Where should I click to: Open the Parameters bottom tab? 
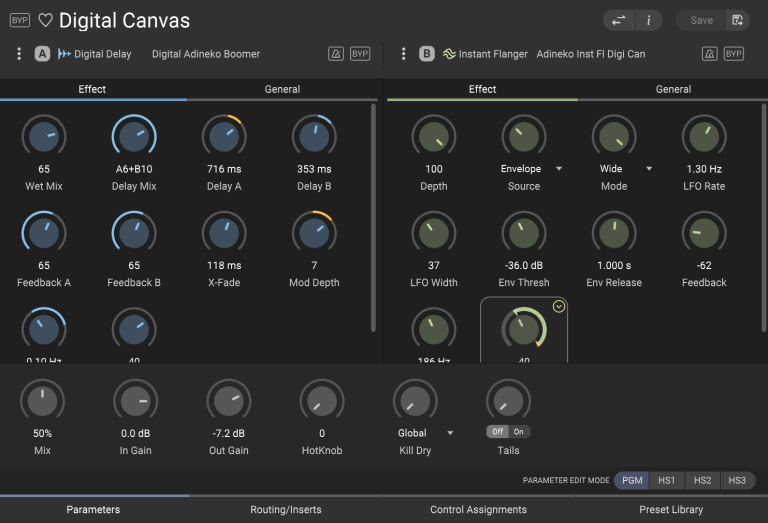pos(94,509)
